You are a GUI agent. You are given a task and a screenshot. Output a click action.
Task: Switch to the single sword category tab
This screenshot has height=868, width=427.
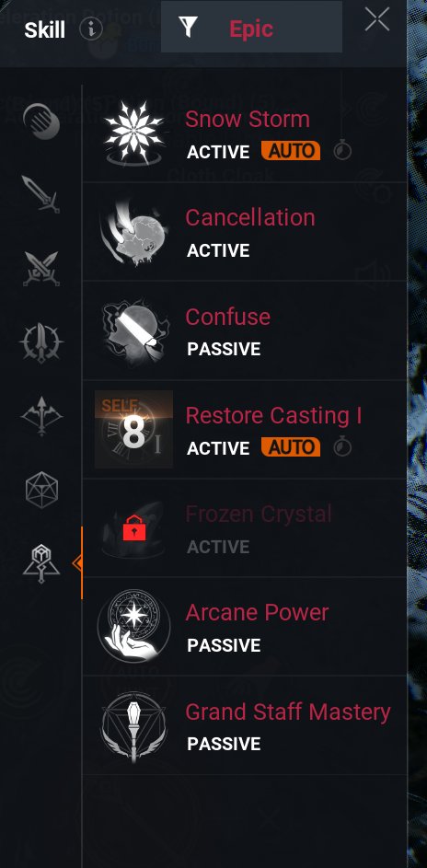40,193
